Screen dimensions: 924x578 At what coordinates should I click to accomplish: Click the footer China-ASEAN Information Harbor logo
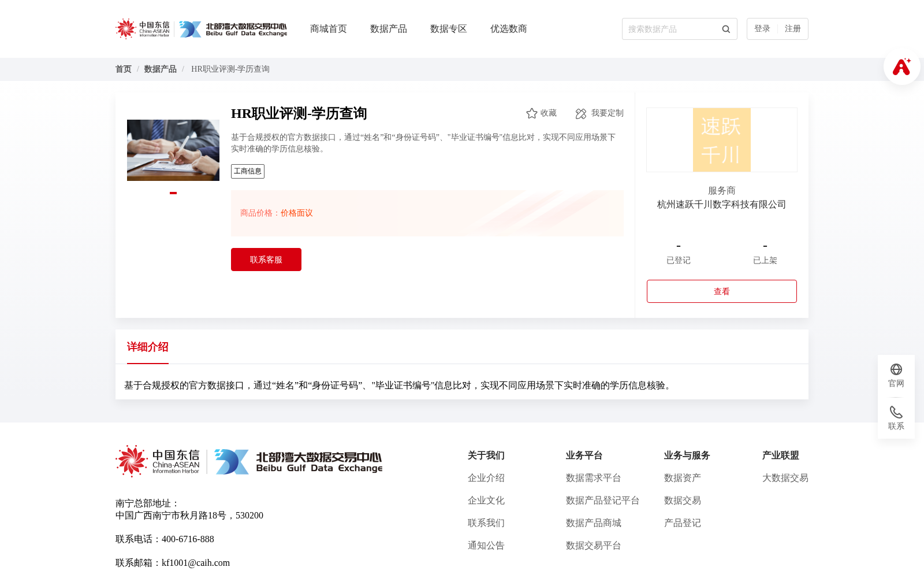click(x=158, y=461)
